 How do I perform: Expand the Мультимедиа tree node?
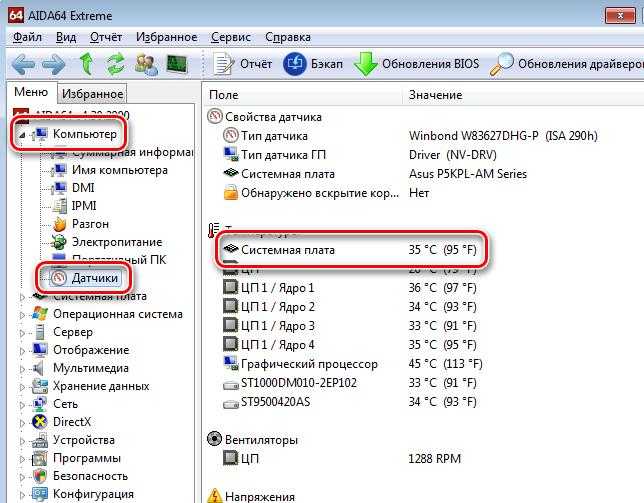(22, 369)
